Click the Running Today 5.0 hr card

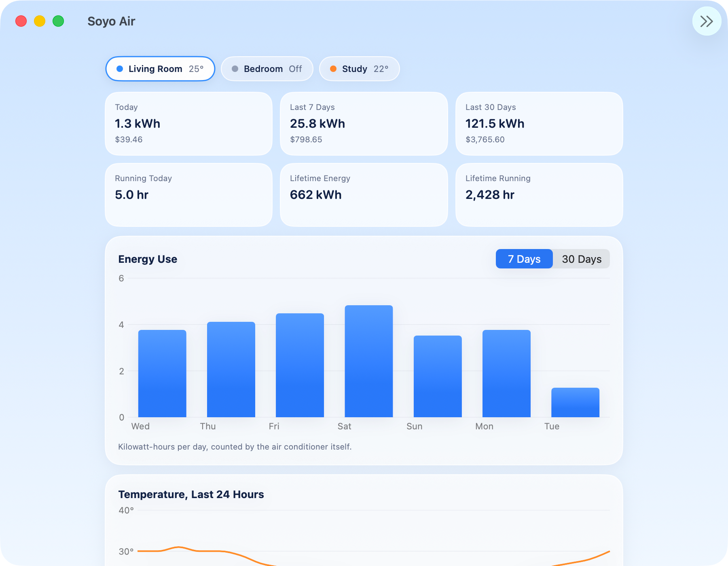tap(188, 195)
